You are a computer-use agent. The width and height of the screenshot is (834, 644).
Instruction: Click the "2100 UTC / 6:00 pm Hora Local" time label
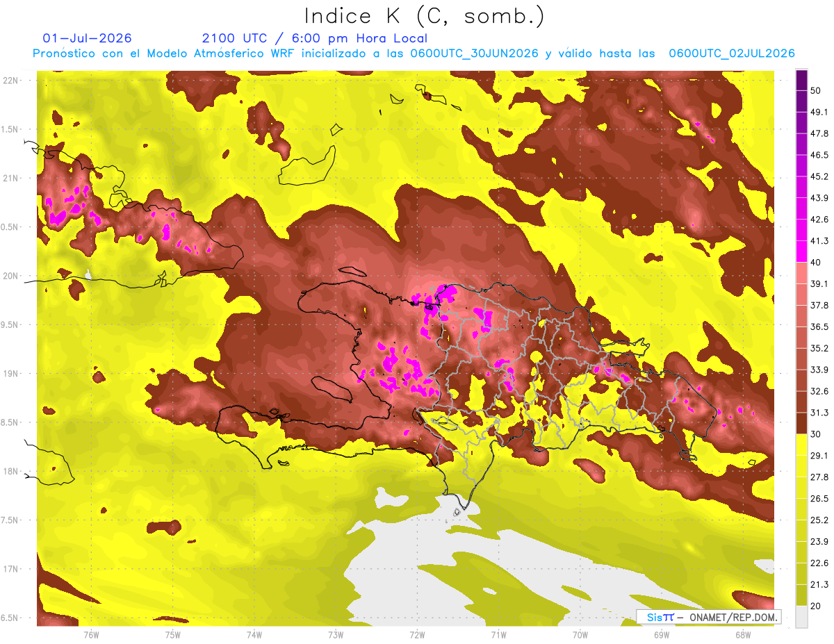pos(314,38)
